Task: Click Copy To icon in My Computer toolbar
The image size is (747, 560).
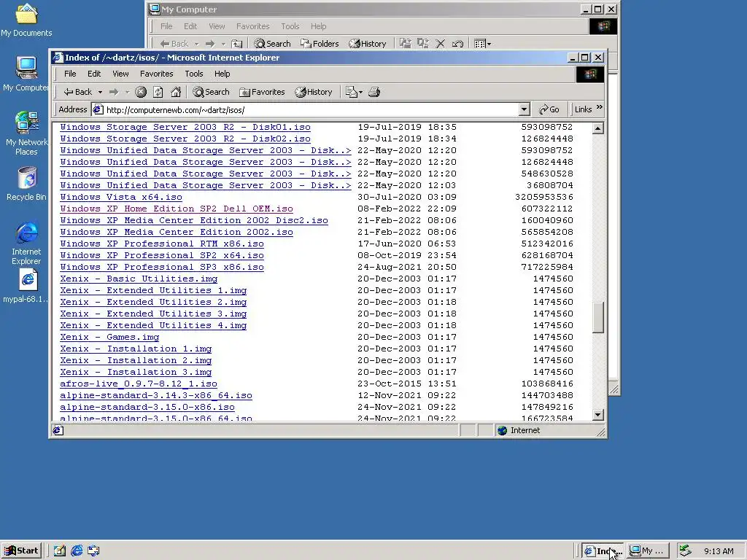Action: (x=423, y=44)
